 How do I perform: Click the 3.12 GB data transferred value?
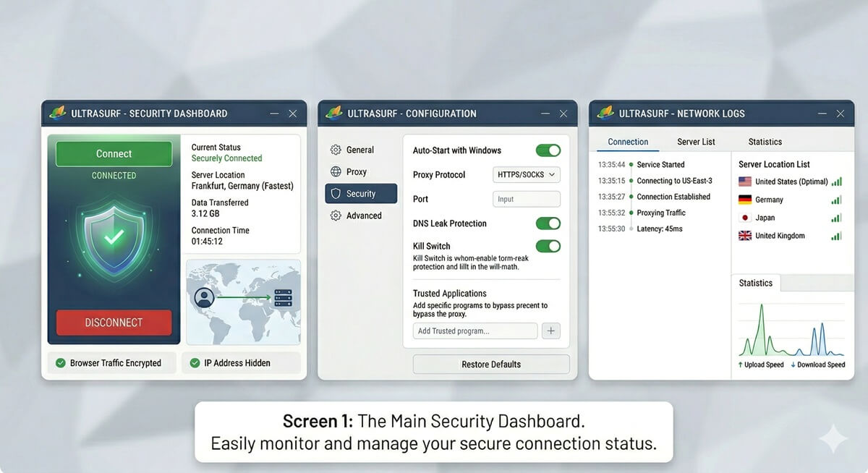(x=205, y=213)
